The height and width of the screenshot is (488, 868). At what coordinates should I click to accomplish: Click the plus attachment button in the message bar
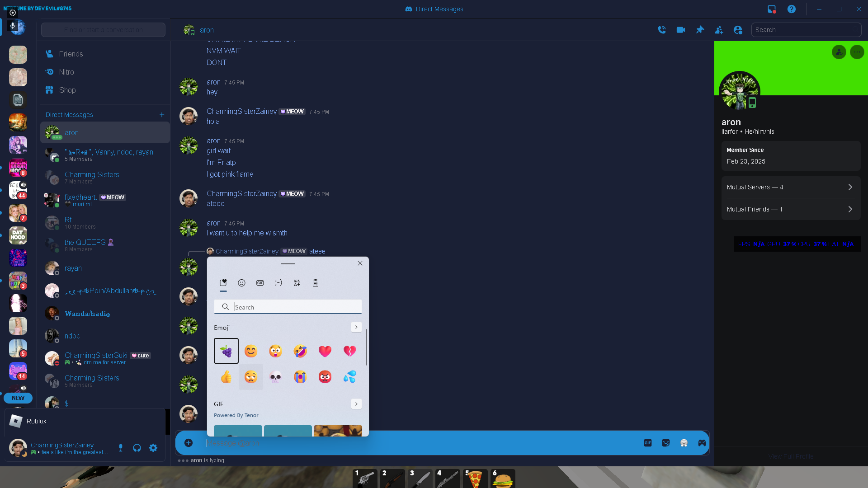pos(189,443)
